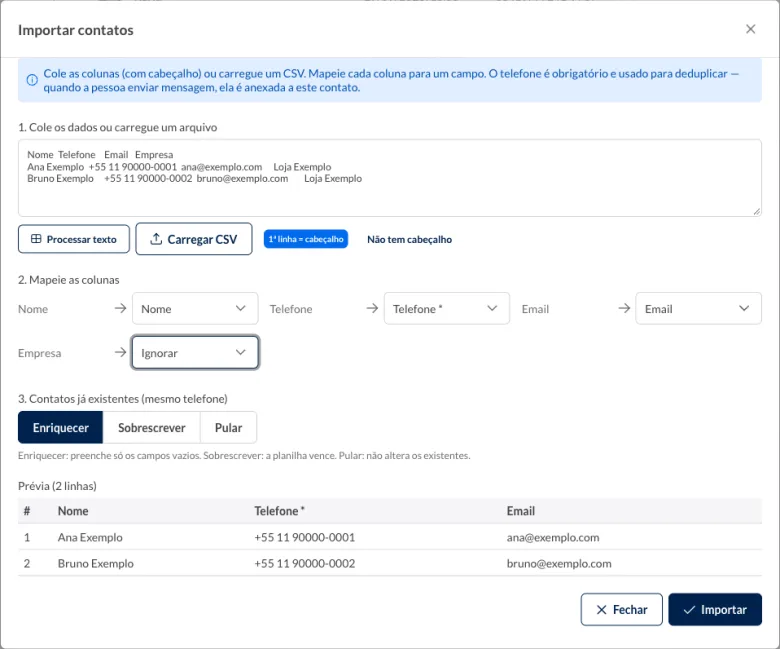Click the checkmark icon on Importar

pos(689,609)
